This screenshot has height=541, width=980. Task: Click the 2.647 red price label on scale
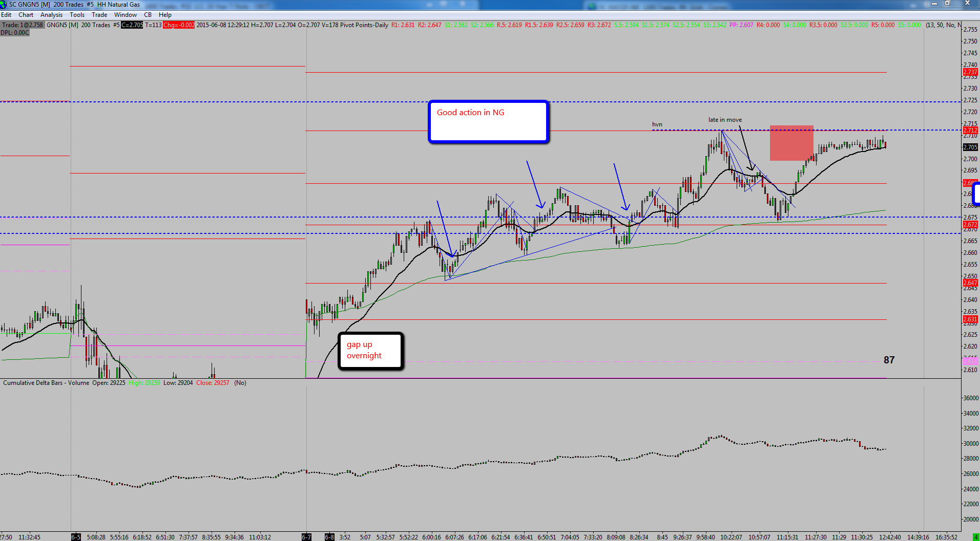pos(970,283)
